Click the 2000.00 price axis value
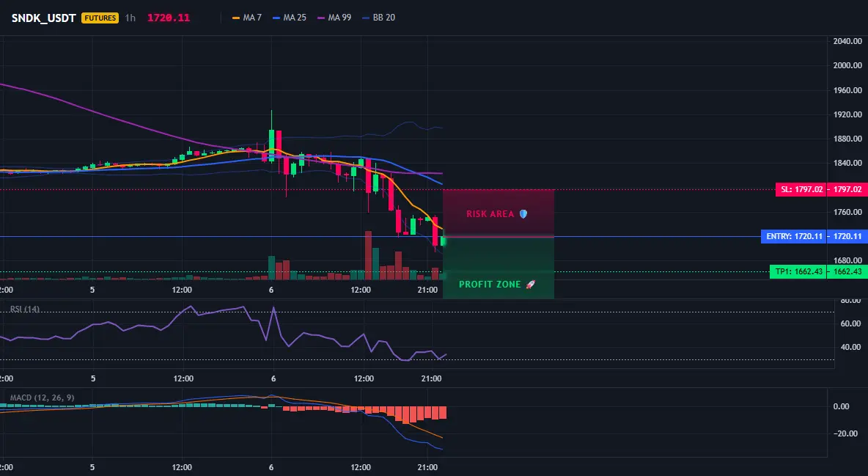 (x=847, y=65)
